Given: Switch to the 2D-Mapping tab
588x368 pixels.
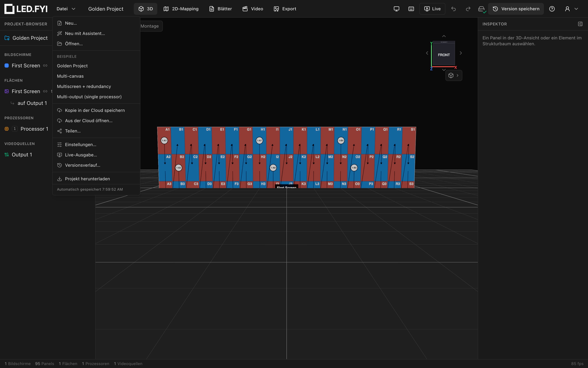Looking at the screenshot, I should tap(181, 9).
